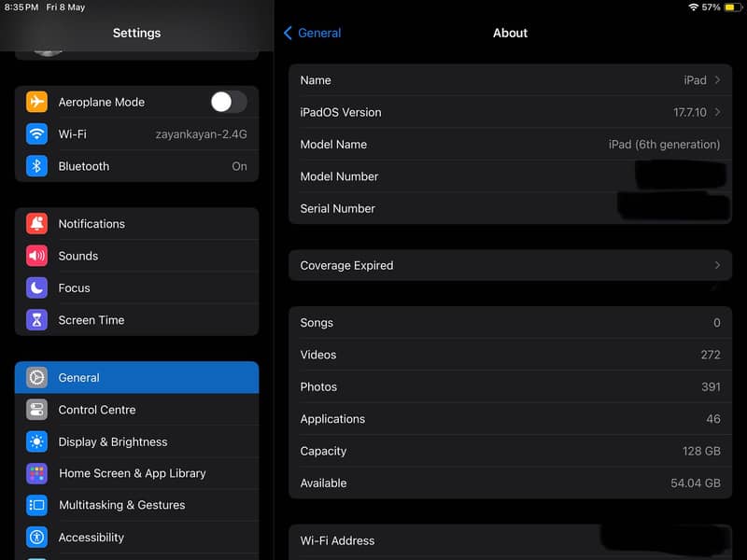
Task: Tap the iPadOS Version row label
Action: pyautogui.click(x=341, y=112)
